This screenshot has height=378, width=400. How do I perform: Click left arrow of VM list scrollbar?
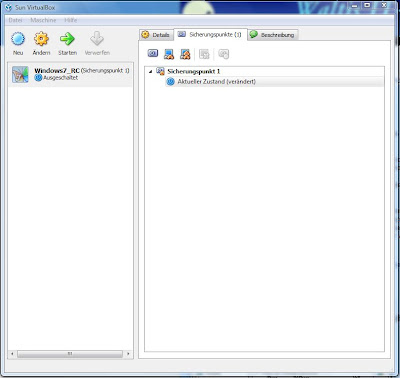coord(12,354)
